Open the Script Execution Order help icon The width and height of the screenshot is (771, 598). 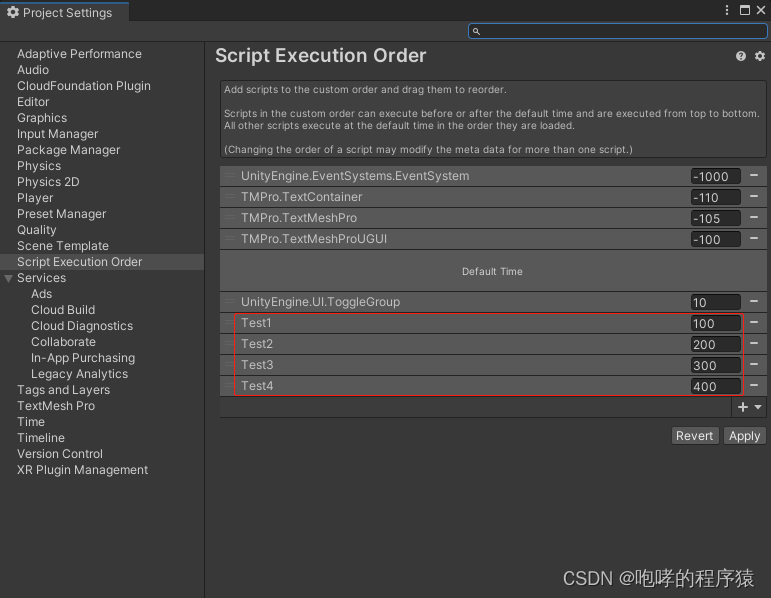[x=741, y=56]
